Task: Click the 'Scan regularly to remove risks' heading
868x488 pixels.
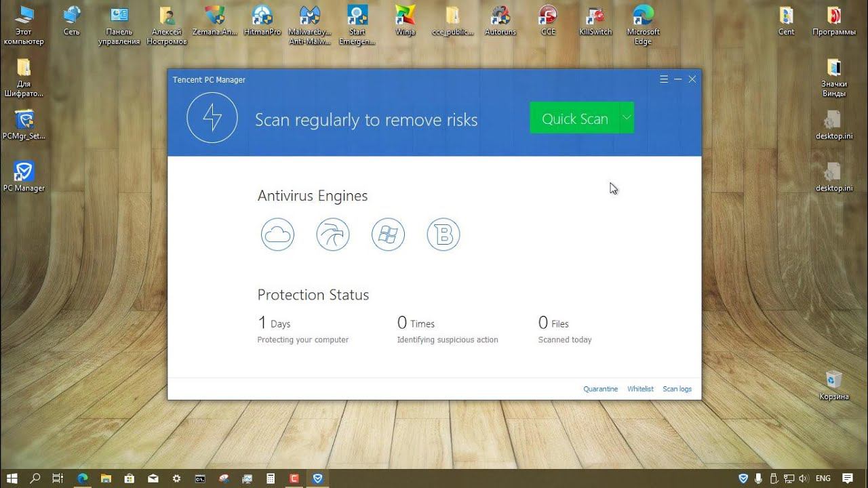Action: coord(366,120)
